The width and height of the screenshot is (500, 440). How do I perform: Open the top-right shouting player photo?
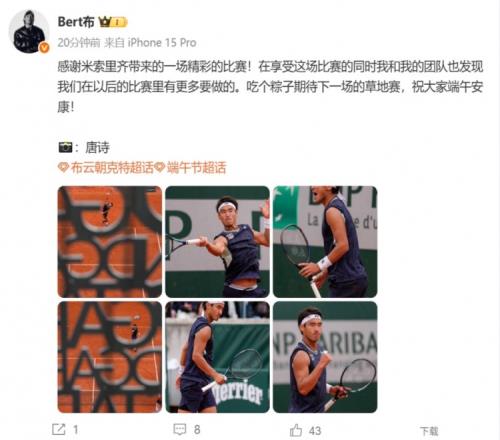[325, 242]
